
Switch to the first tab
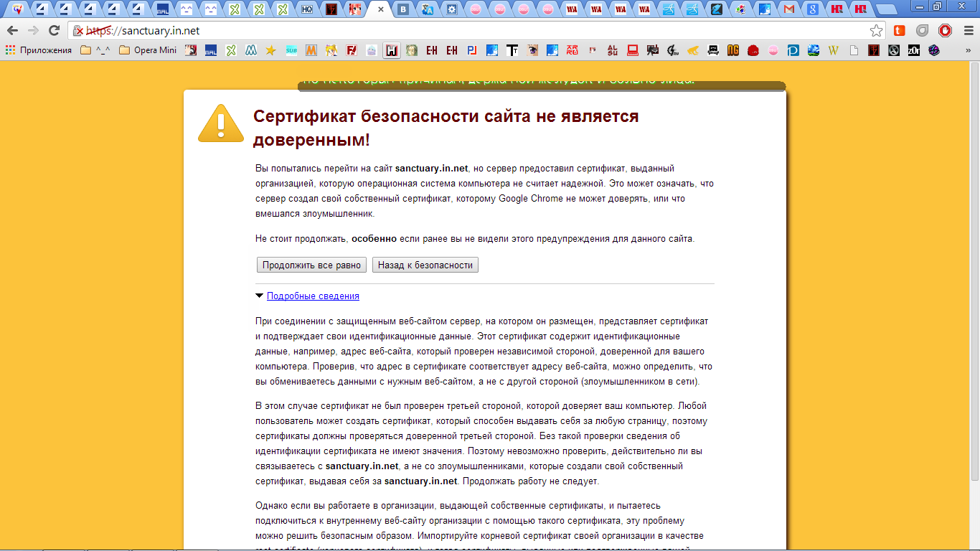(17, 9)
